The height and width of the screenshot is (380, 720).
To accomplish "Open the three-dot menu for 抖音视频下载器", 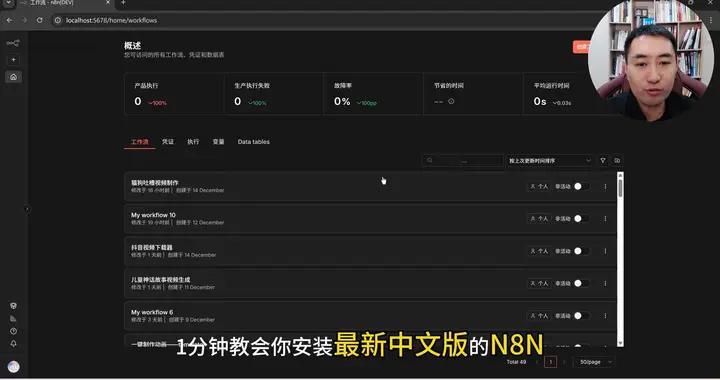I will (605, 251).
